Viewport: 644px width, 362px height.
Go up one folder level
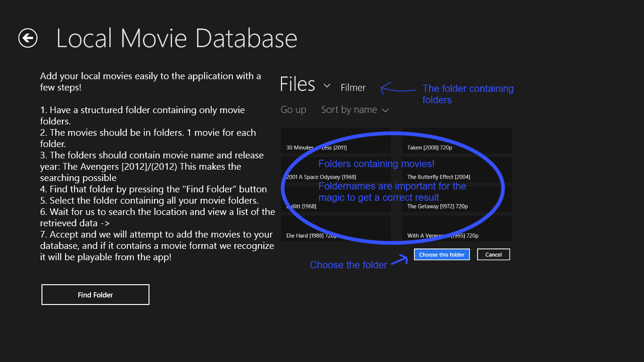(293, 110)
